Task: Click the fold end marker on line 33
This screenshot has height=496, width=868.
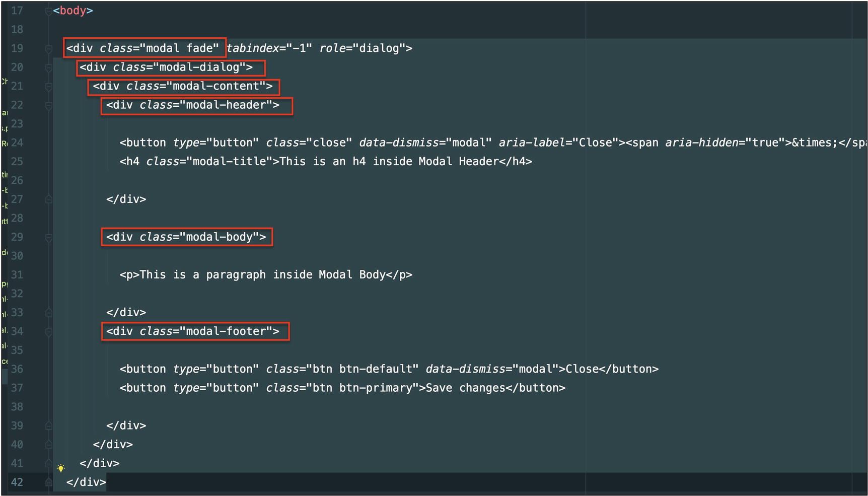Action: pos(49,313)
